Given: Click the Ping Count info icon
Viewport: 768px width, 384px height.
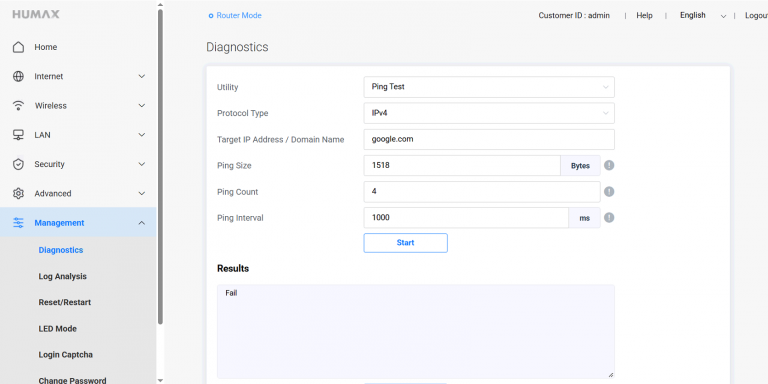Looking at the screenshot, I should tap(609, 192).
